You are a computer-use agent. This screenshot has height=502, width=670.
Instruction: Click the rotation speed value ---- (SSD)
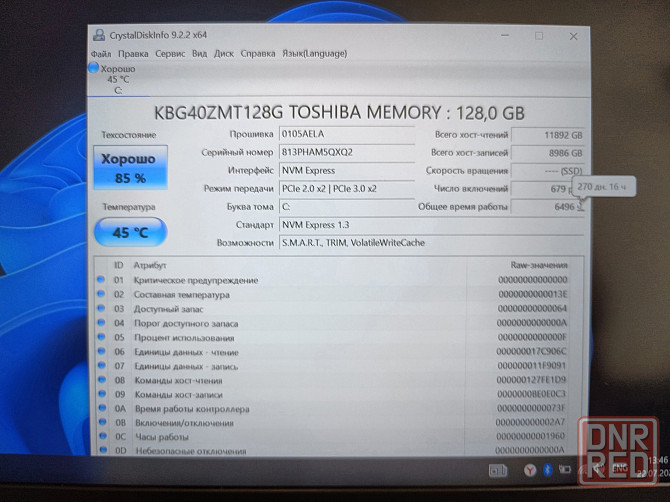pos(547,171)
